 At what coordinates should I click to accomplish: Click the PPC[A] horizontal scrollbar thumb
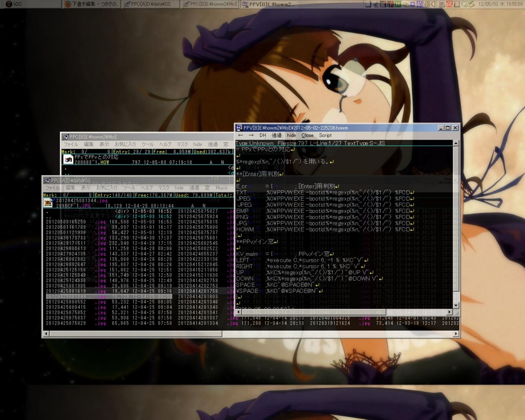(136, 334)
